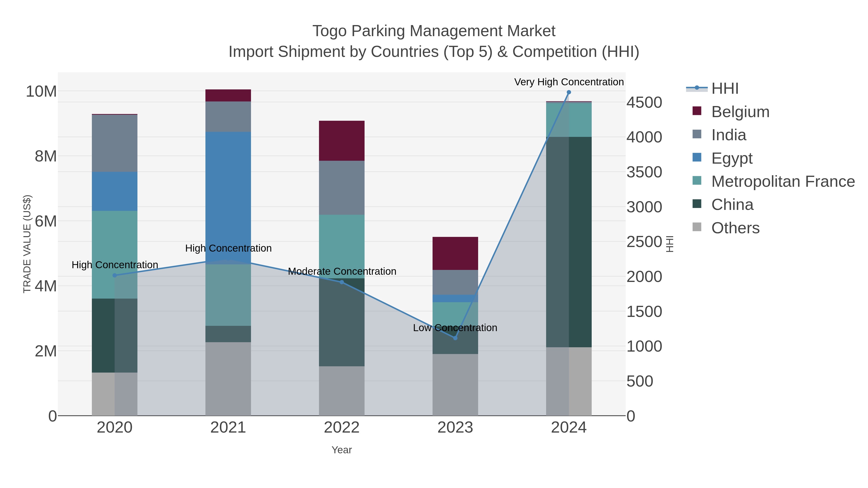Click the 'High Concentration' label above 2021
Viewport: 868px width, 488px height.
(x=229, y=248)
